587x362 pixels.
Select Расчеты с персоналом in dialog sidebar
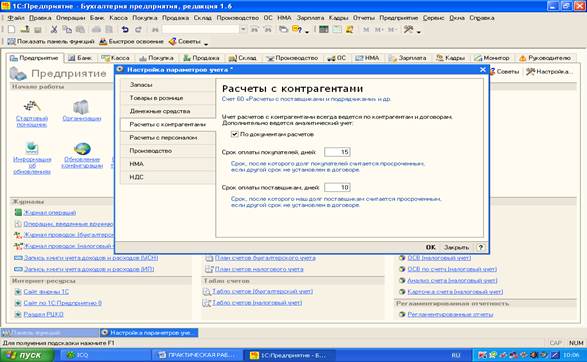pyautogui.click(x=168, y=137)
